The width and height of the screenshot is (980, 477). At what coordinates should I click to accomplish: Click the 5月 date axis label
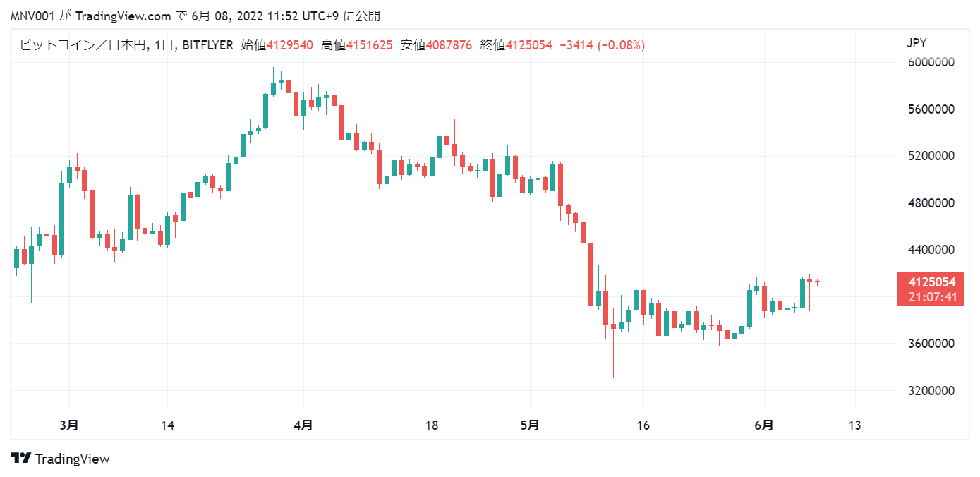[530, 425]
